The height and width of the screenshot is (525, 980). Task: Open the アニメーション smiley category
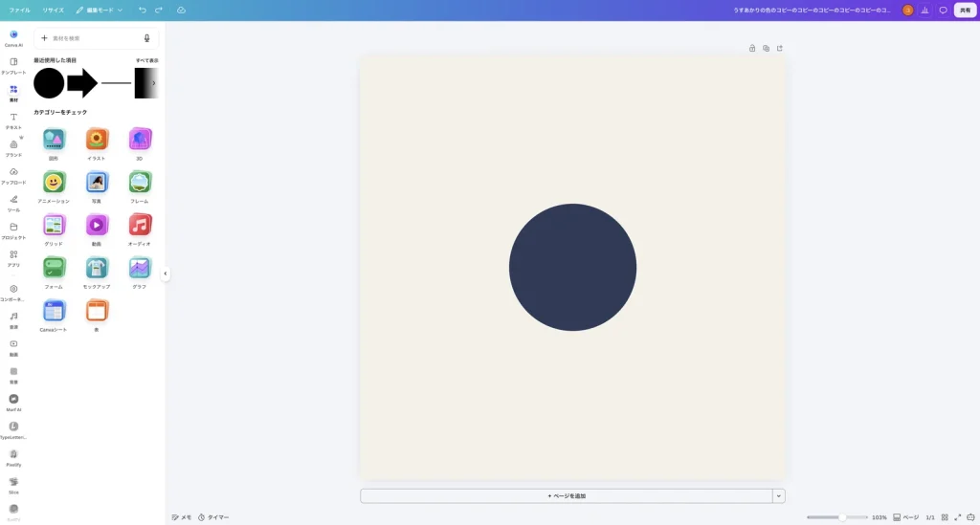[54, 186]
